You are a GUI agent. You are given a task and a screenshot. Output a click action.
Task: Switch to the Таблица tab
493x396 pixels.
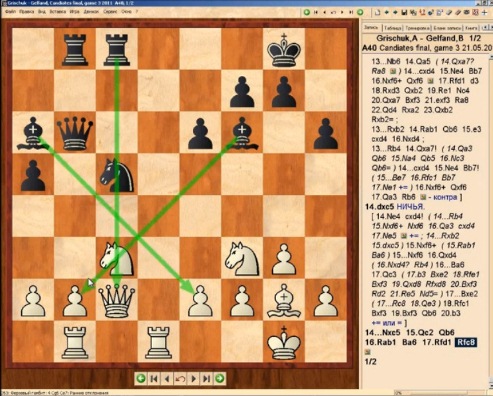click(393, 28)
